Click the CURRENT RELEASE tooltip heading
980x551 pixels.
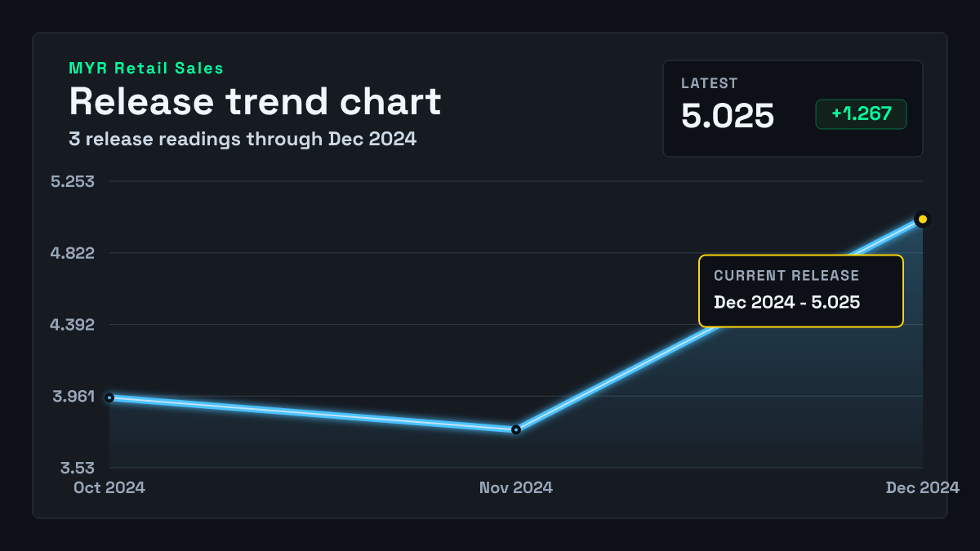click(x=786, y=276)
